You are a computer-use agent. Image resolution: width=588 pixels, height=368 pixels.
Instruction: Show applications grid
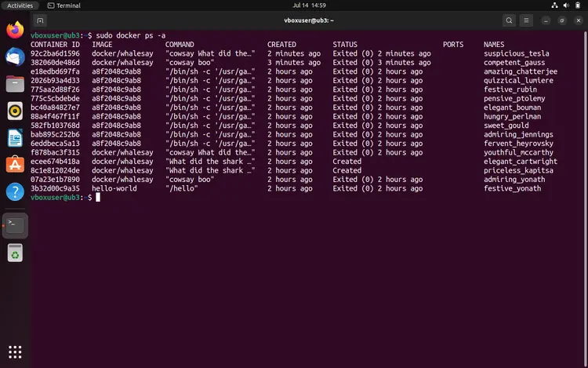(x=15, y=352)
